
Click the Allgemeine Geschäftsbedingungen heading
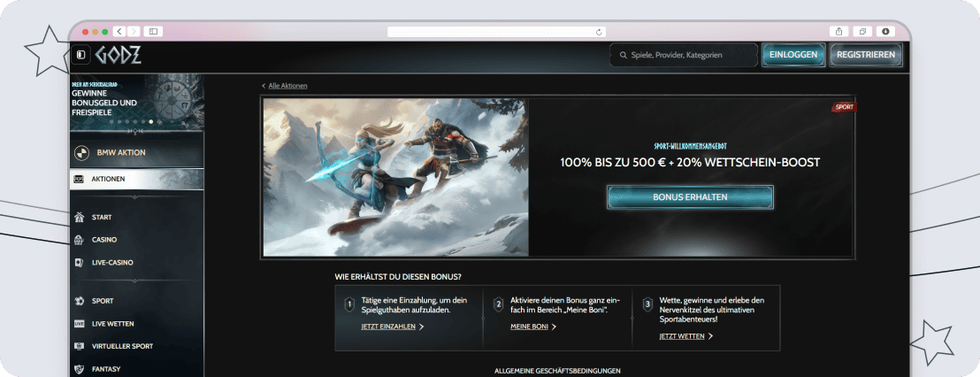coord(557,371)
